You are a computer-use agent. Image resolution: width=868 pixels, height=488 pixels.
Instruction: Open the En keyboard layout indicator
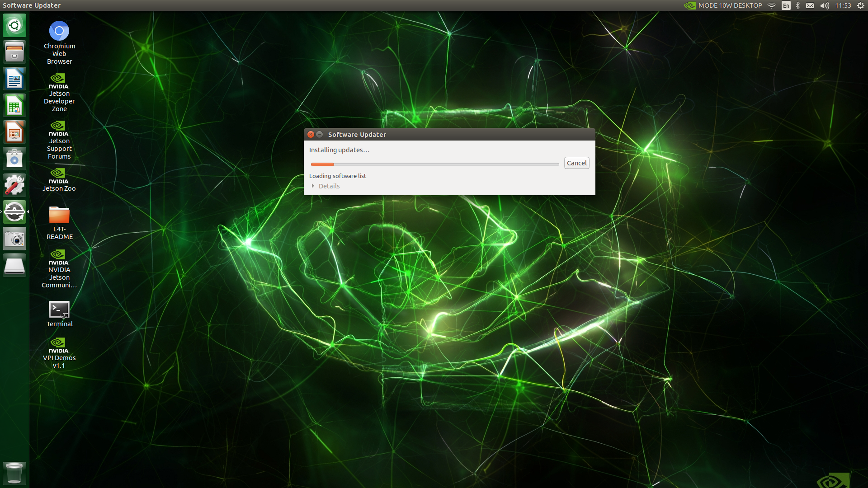click(786, 5)
